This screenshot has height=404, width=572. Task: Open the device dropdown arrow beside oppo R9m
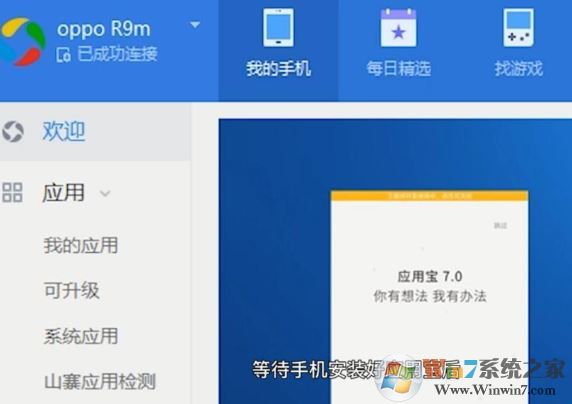click(195, 25)
